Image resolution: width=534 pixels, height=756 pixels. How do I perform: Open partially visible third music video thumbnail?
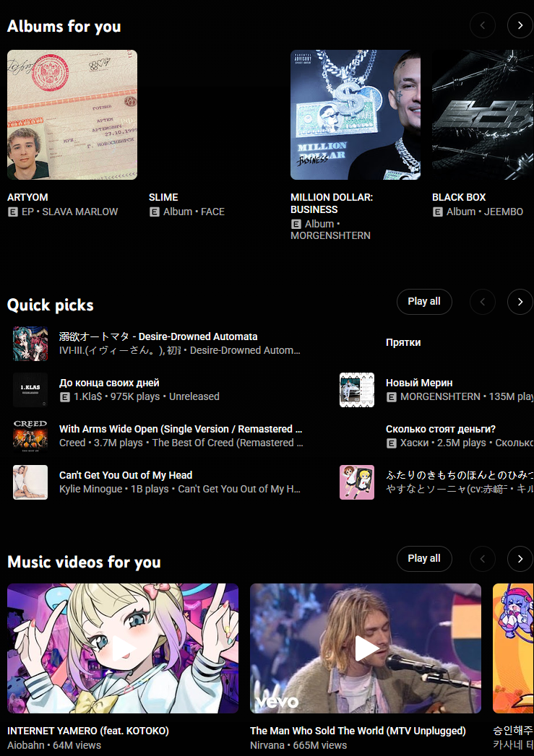[x=513, y=648]
